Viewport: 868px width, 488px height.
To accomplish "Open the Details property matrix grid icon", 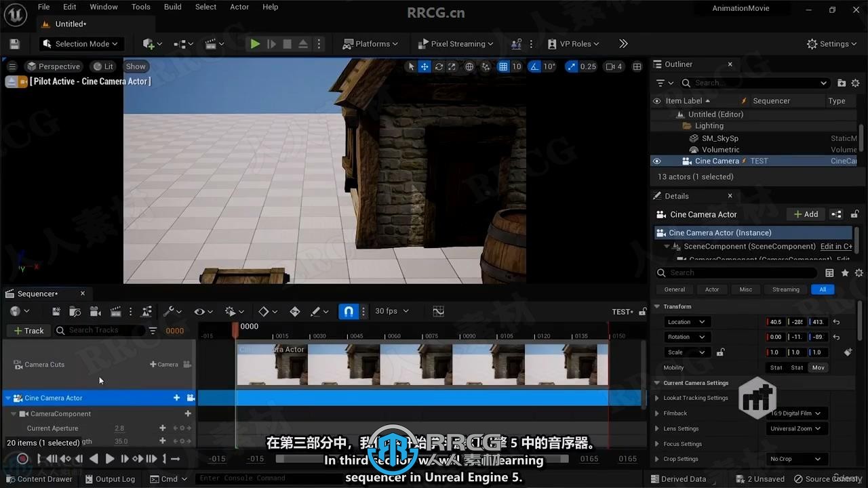I will 829,272.
